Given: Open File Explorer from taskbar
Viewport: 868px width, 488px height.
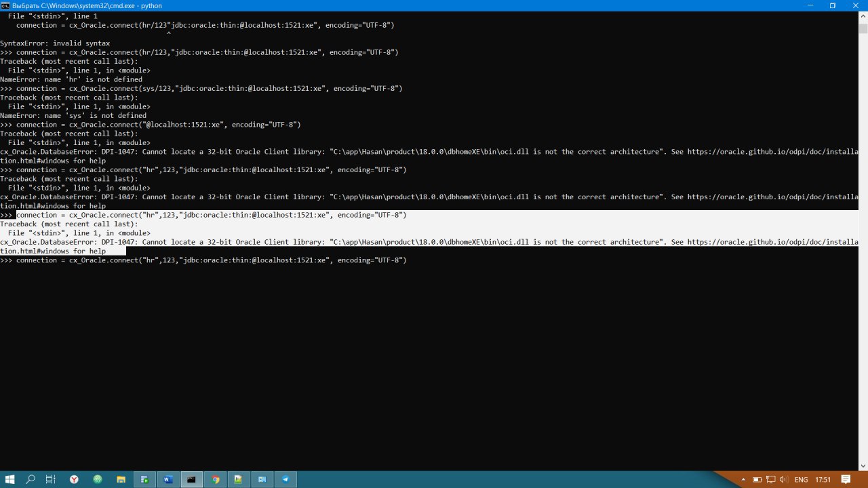Looking at the screenshot, I should coord(121,479).
